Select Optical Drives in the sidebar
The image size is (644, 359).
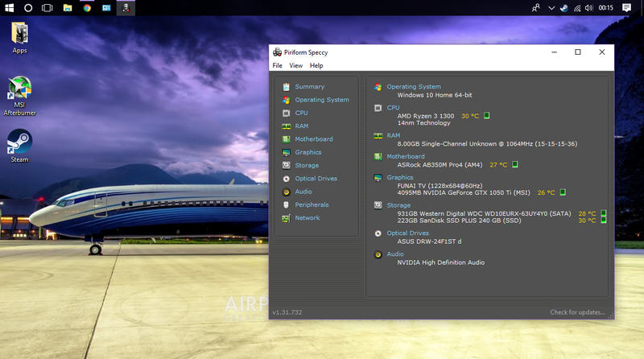point(316,179)
